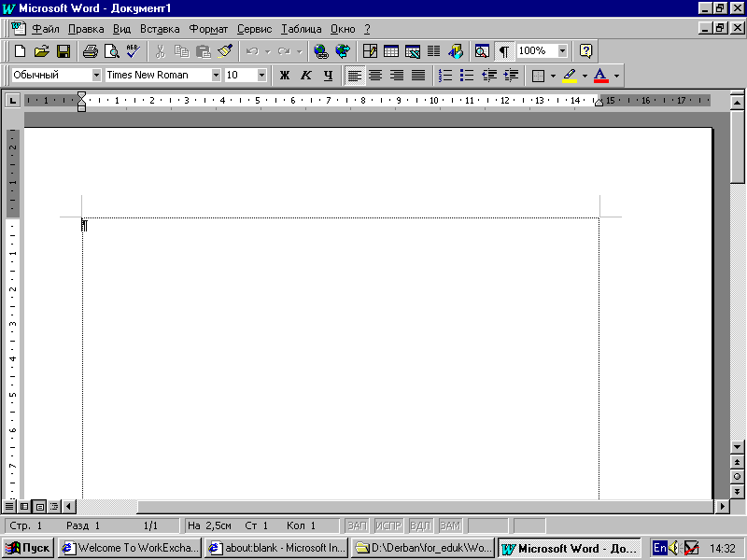Show the Web toolbar icon
Image resolution: width=747 pixels, height=560 pixels.
pos(343,51)
